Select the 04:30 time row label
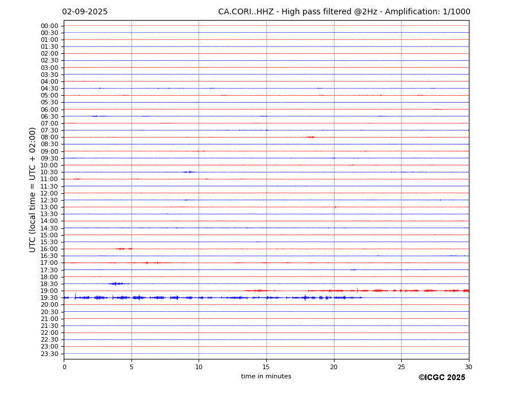532x399 pixels. pos(49,88)
